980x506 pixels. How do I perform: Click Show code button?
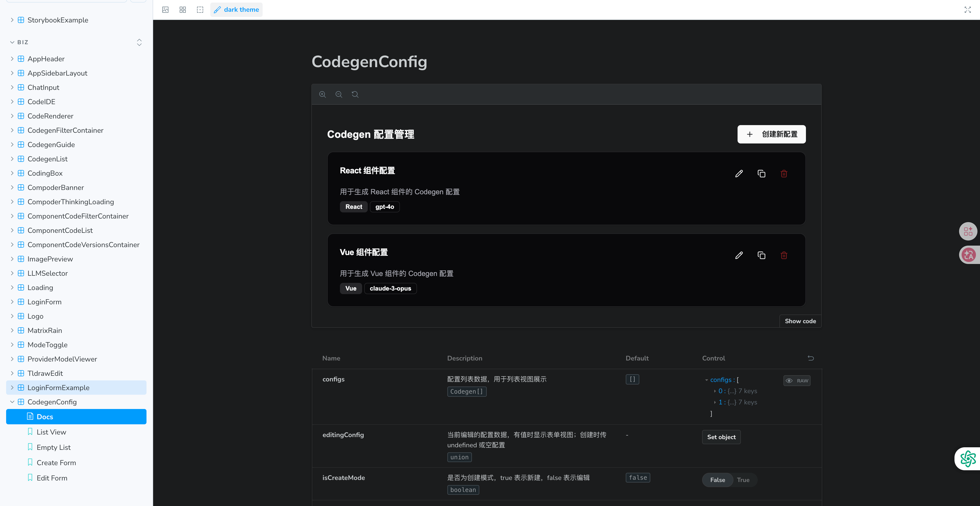tap(800, 321)
